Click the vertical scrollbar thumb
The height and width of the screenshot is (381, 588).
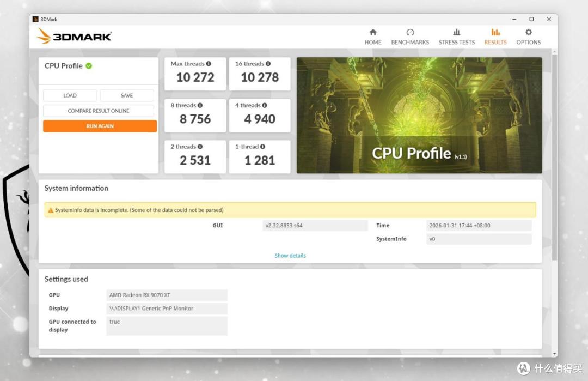(x=554, y=158)
